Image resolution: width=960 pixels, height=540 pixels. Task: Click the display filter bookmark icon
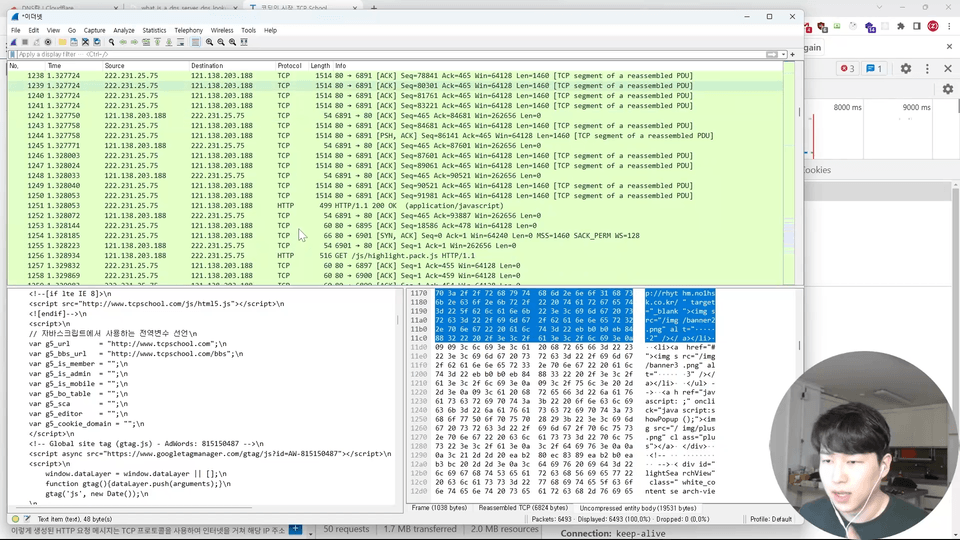12,54
